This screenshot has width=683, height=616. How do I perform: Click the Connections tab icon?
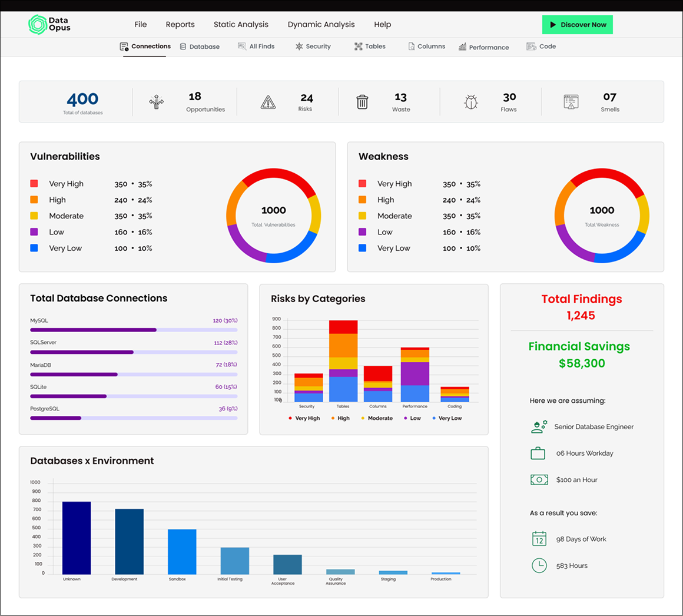[x=124, y=47]
